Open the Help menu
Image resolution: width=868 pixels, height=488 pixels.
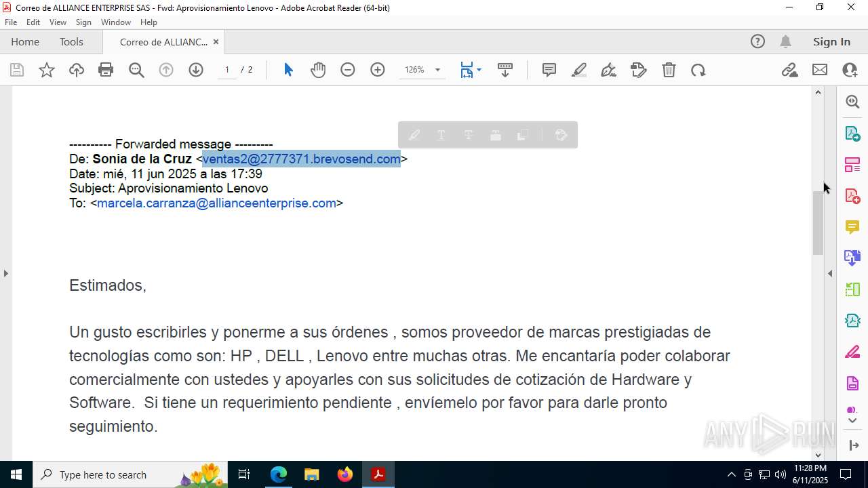[x=149, y=22]
